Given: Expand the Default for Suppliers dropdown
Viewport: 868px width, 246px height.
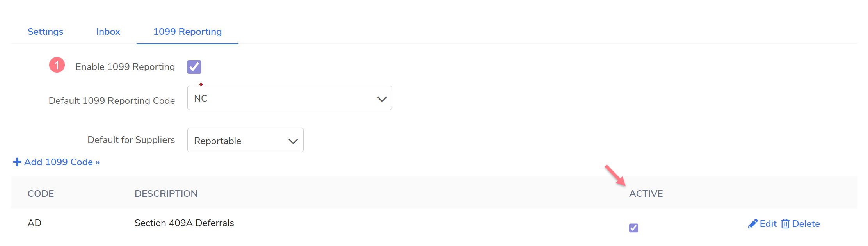Looking at the screenshot, I should [x=245, y=140].
